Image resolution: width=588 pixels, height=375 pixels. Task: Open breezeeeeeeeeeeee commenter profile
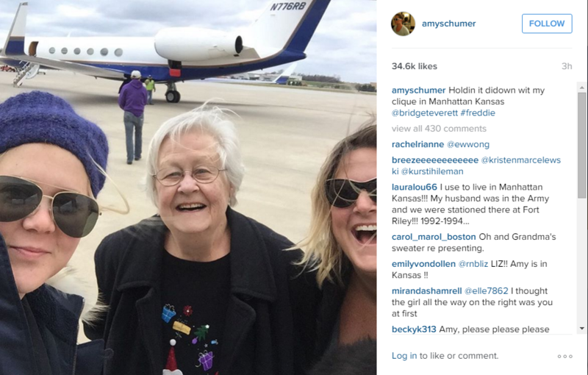[x=435, y=160]
